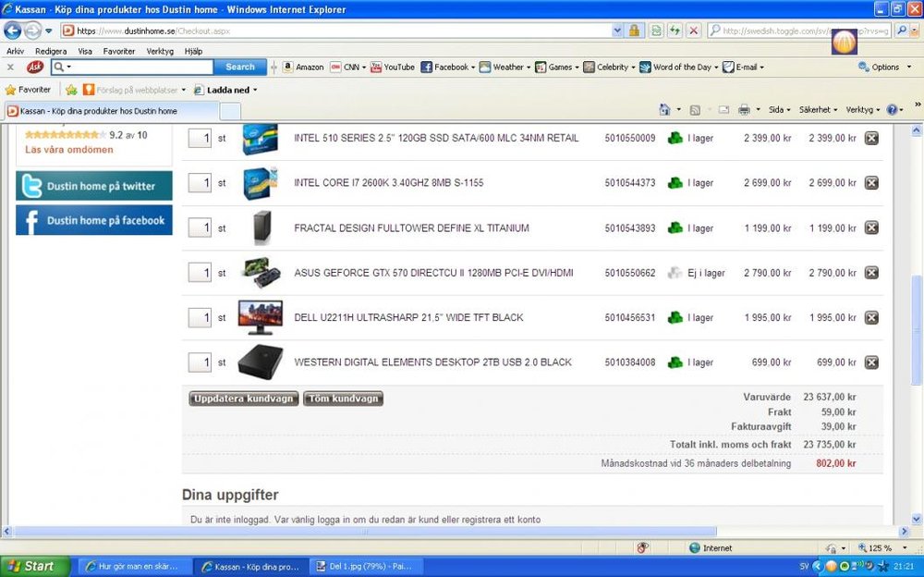
Task: Click the Intel Core i7 box thumbnail
Action: 260,183
